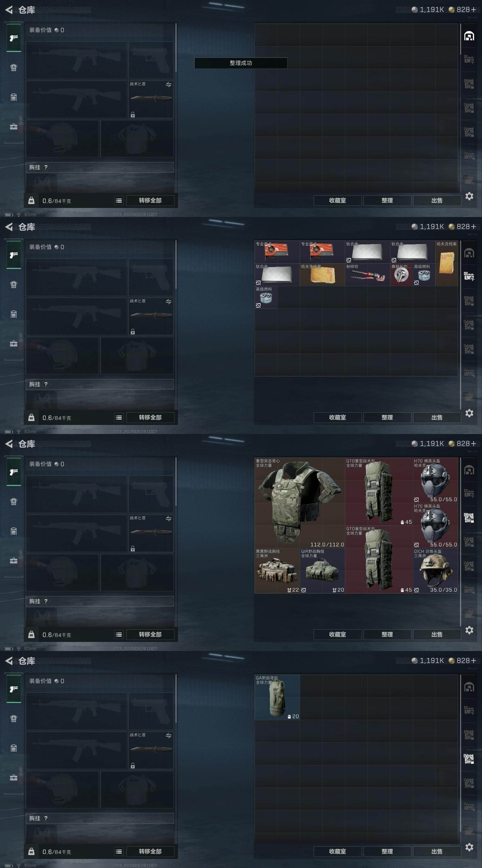Click 整理 on the 粉碎钳 screen
The image size is (482, 868).
coord(387,417)
